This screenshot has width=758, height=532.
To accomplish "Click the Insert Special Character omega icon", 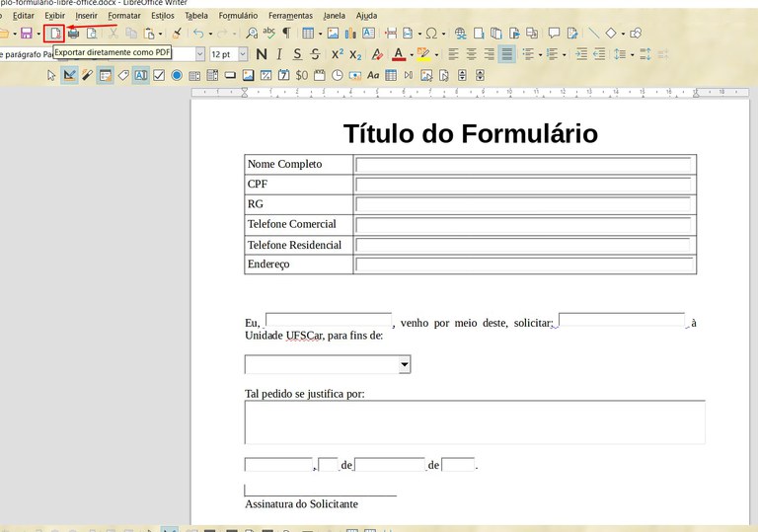I will coord(431,34).
